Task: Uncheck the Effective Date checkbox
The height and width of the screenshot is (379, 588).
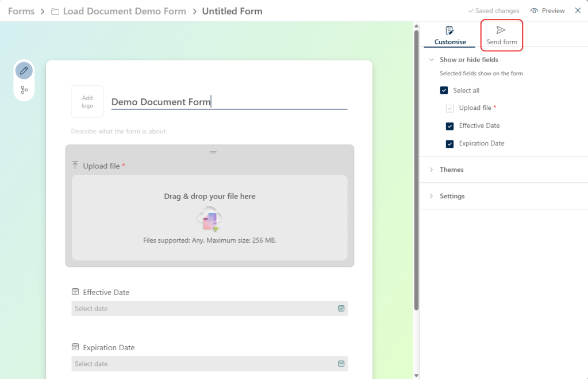Action: point(450,126)
